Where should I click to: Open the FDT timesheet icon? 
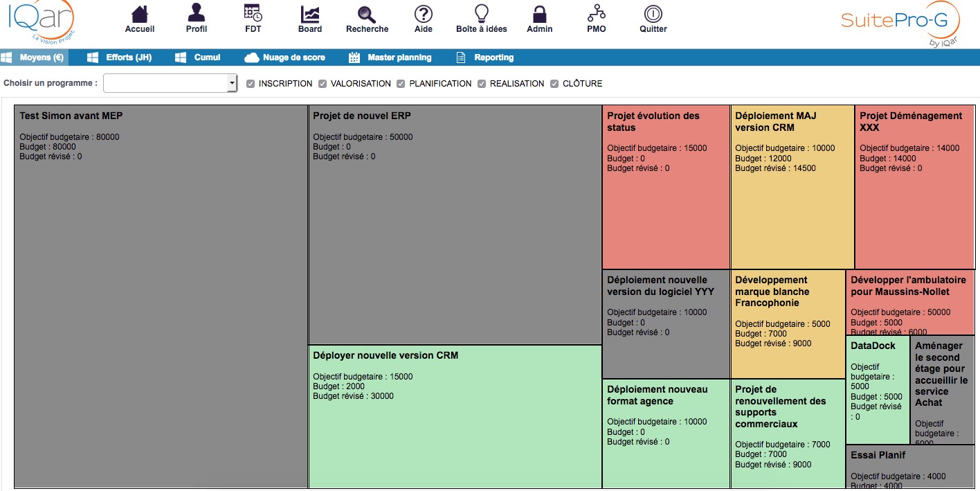[253, 14]
